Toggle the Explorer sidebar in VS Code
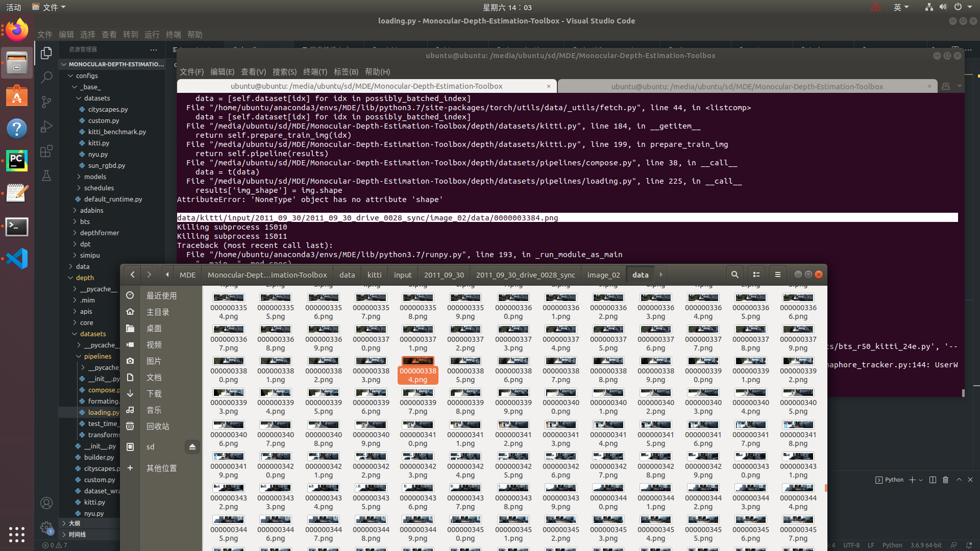 (46, 53)
